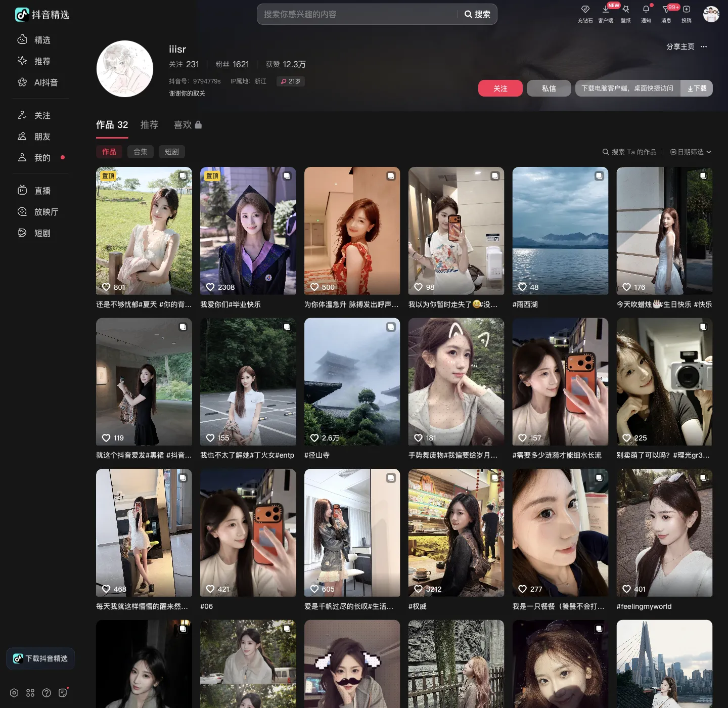
Task: Switch to the locked 喜欢 tab
Action: tap(188, 124)
